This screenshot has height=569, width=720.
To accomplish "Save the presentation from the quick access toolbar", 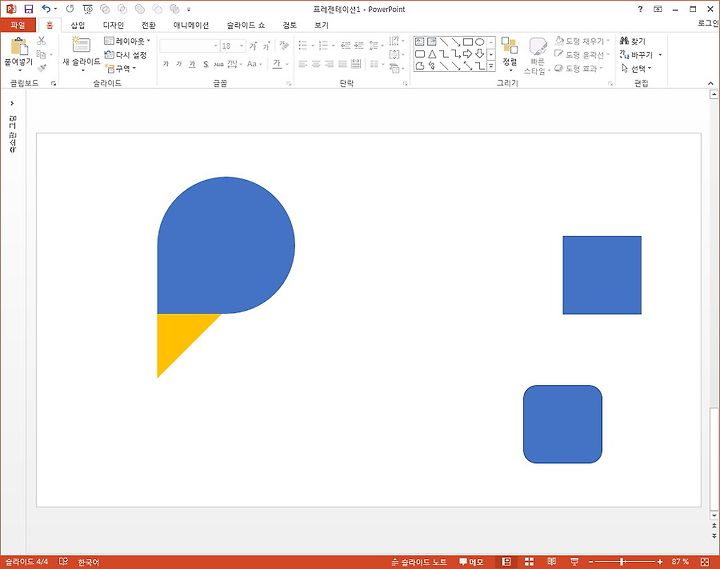I will click(28, 9).
